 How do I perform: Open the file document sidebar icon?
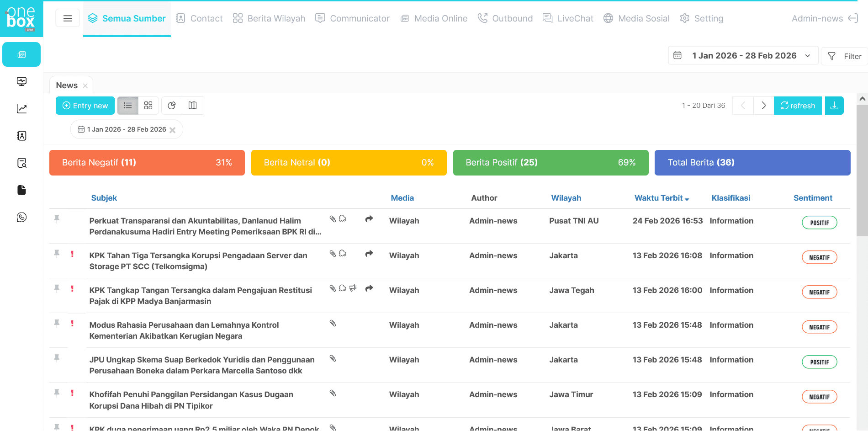[21, 190]
